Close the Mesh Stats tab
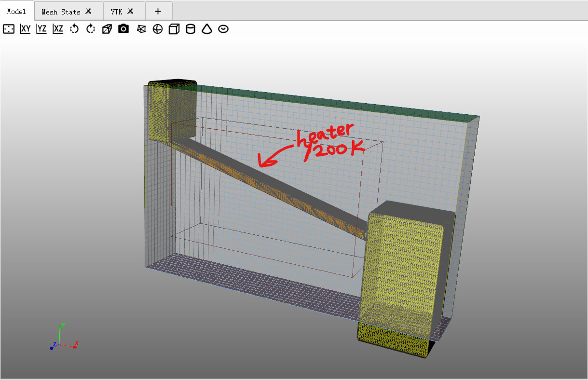588x380 pixels. coord(88,12)
